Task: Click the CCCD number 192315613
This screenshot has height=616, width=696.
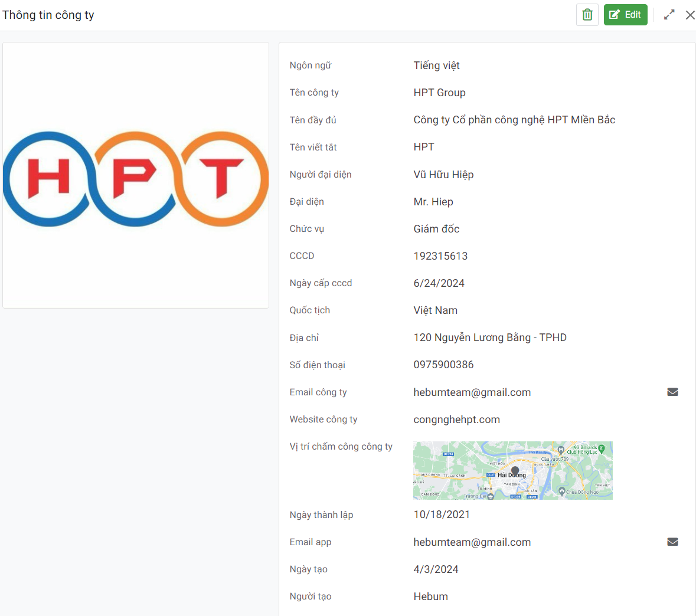Action: (x=440, y=256)
